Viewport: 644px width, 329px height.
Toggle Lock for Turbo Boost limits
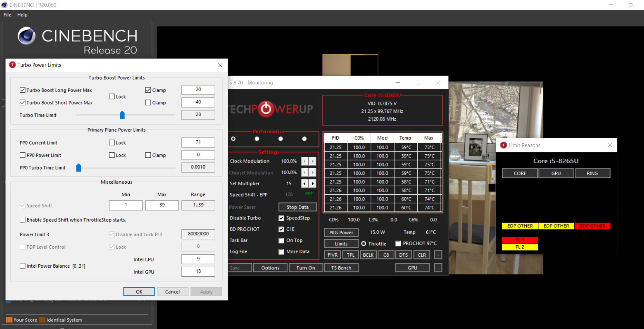112,96
